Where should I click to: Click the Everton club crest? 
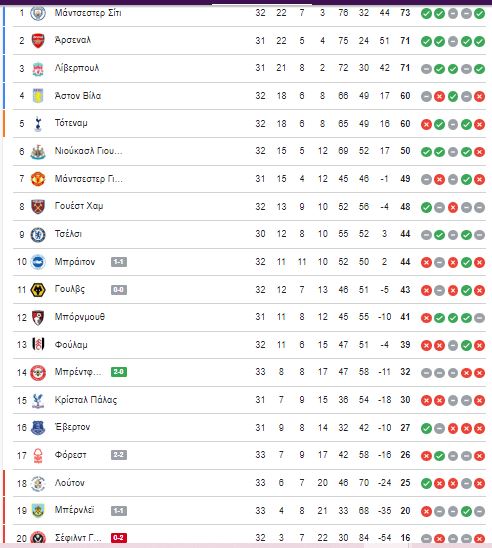tap(38, 427)
